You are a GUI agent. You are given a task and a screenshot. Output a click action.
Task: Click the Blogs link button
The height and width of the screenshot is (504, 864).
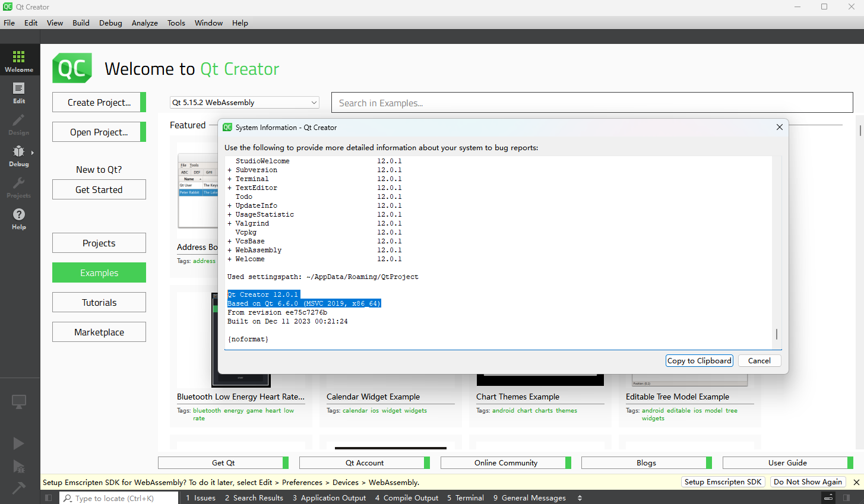point(647,462)
